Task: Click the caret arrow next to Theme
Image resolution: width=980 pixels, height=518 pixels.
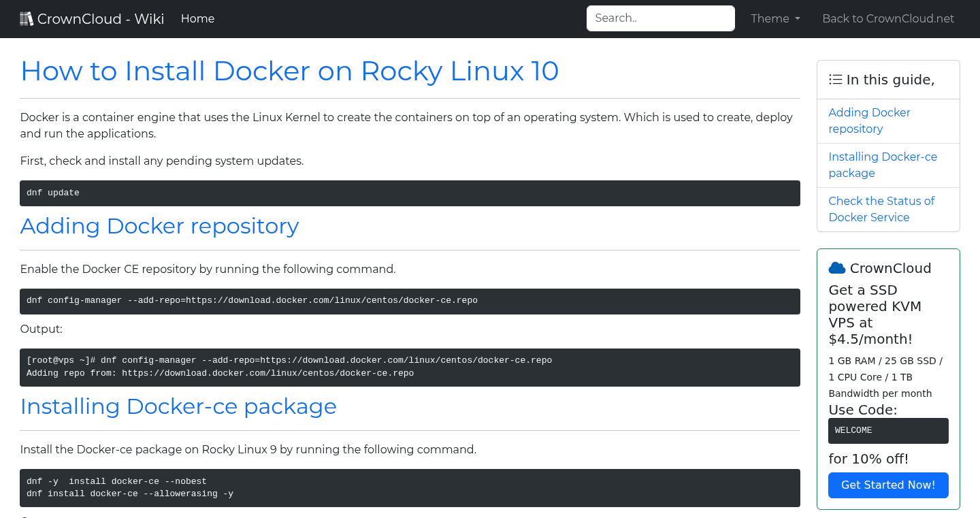Action: point(797,18)
